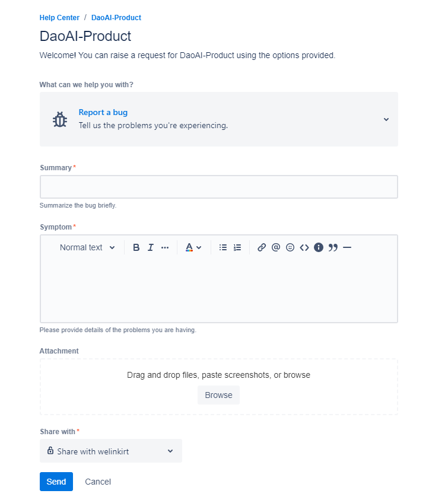
Task: Open the Normal text style dropdown
Action: (87, 247)
